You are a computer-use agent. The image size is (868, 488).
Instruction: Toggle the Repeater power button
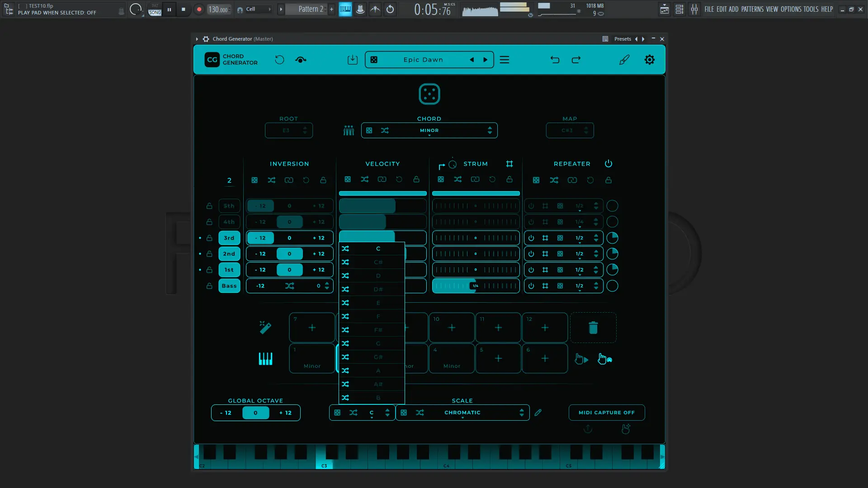pyautogui.click(x=608, y=164)
